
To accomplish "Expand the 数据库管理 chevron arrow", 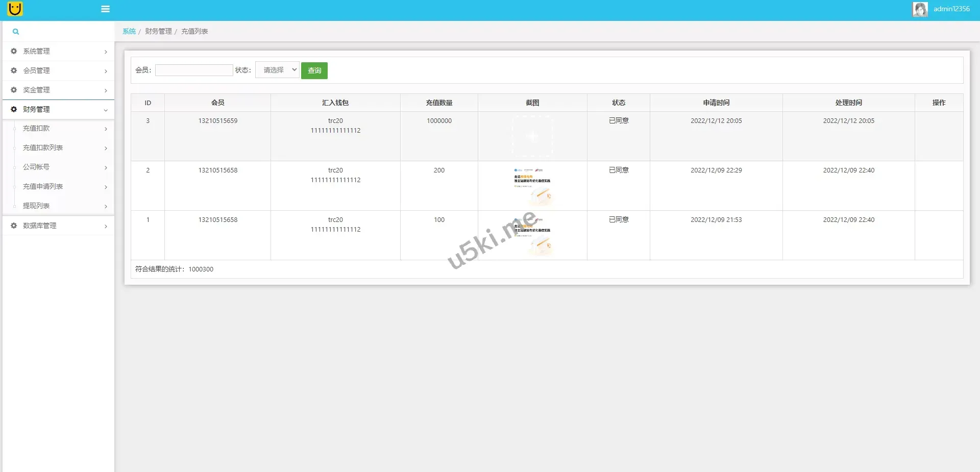I will pos(106,226).
